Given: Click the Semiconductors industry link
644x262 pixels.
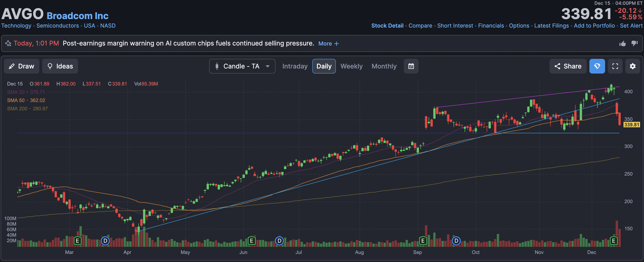Looking at the screenshot, I should coord(58,26).
